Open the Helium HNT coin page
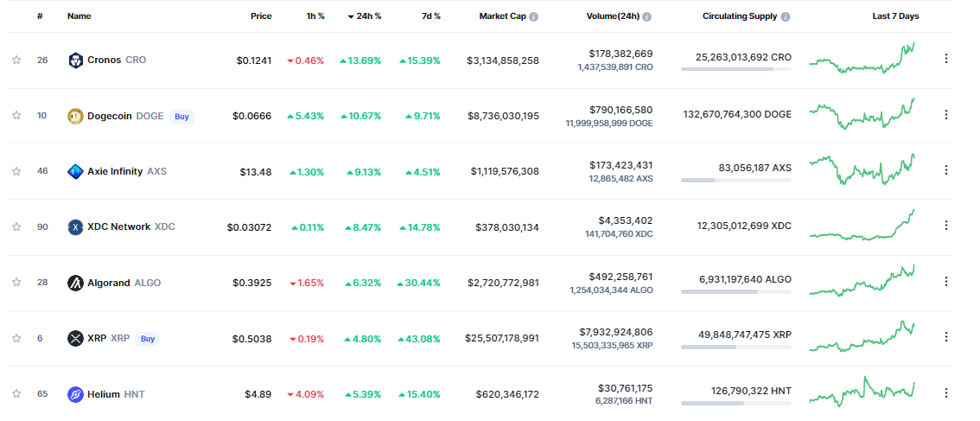 (117, 394)
